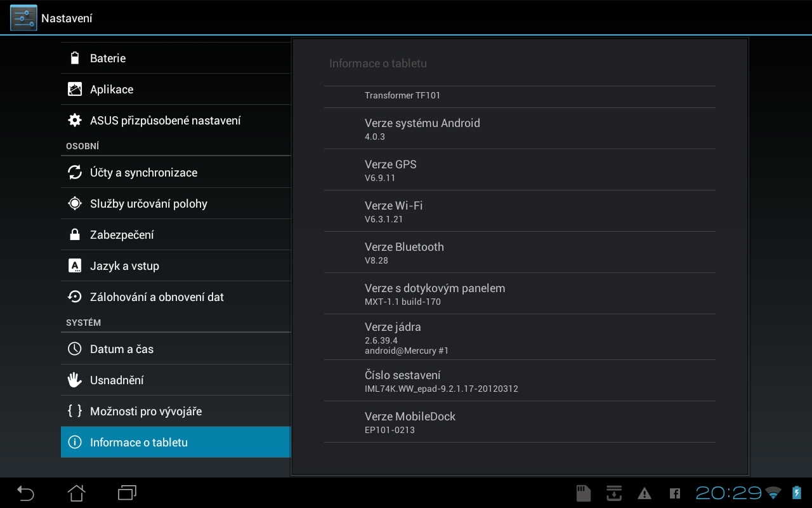Image resolution: width=812 pixels, height=508 pixels.
Task: Open Baterie settings
Action: pyautogui.click(x=176, y=58)
